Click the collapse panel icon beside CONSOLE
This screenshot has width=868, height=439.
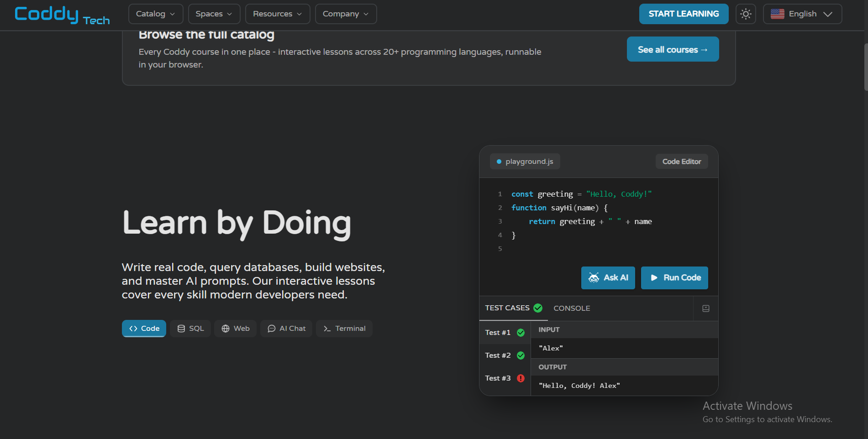click(705, 308)
